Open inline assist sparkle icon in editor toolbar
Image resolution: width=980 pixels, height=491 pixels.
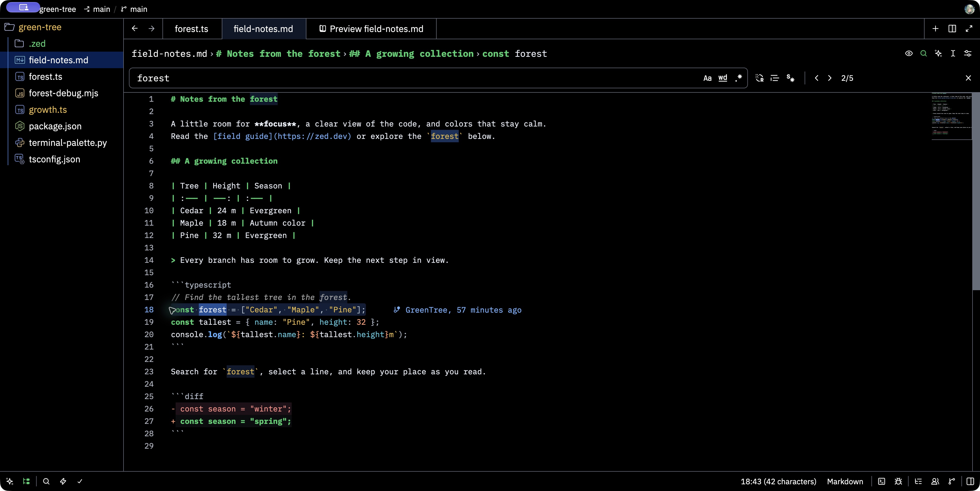(x=938, y=54)
